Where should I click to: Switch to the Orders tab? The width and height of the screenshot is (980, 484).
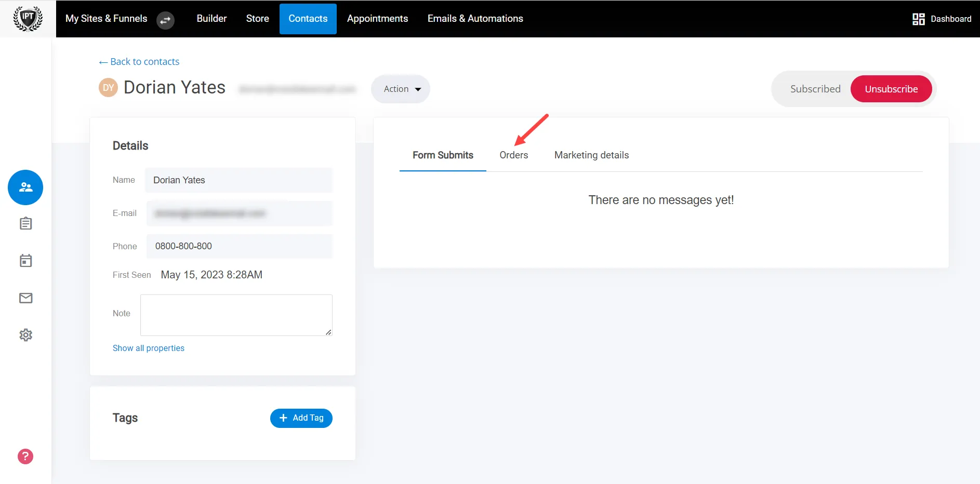513,155
